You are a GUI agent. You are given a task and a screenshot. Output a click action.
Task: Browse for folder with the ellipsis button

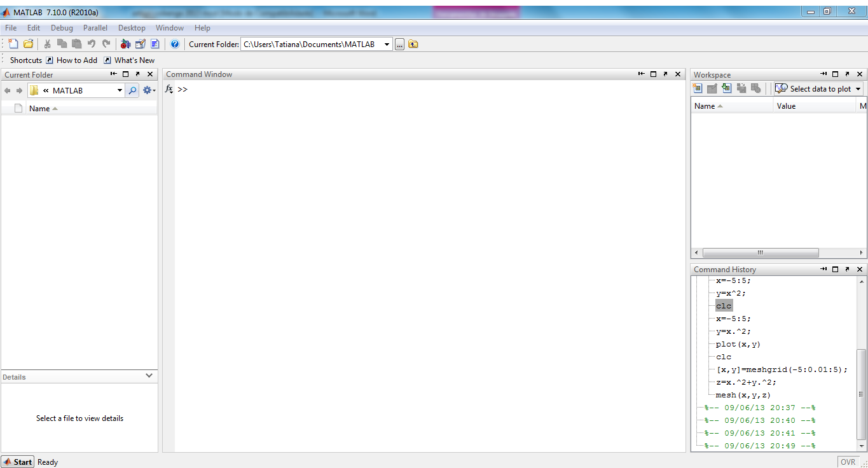coord(399,45)
